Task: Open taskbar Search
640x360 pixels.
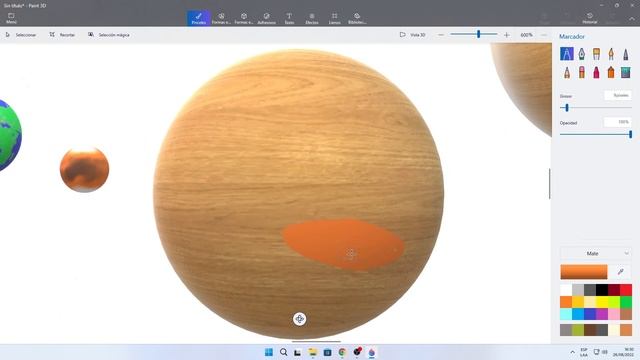Action: pyautogui.click(x=283, y=352)
